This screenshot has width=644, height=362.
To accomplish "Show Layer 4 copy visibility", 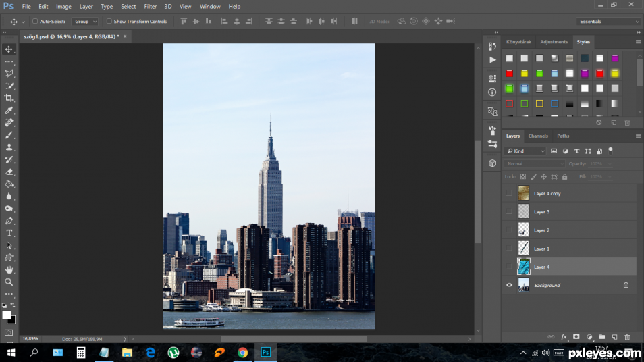I will pos(509,194).
